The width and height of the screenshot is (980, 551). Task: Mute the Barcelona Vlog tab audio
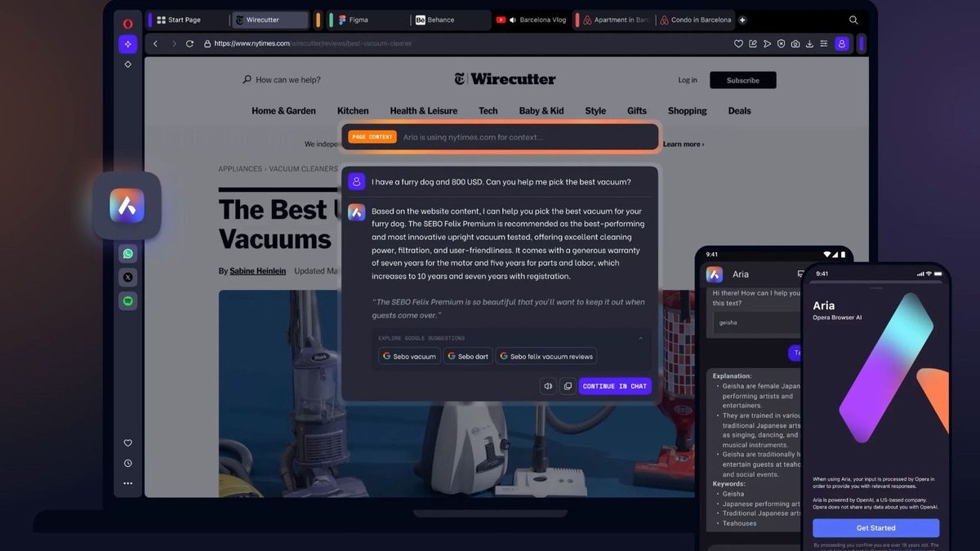point(512,20)
